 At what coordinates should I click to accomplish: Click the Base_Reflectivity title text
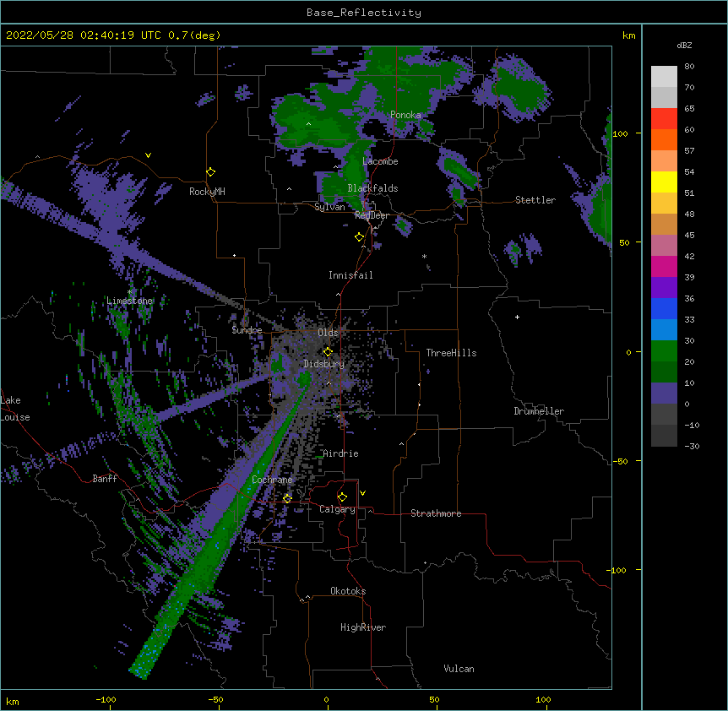(364, 13)
